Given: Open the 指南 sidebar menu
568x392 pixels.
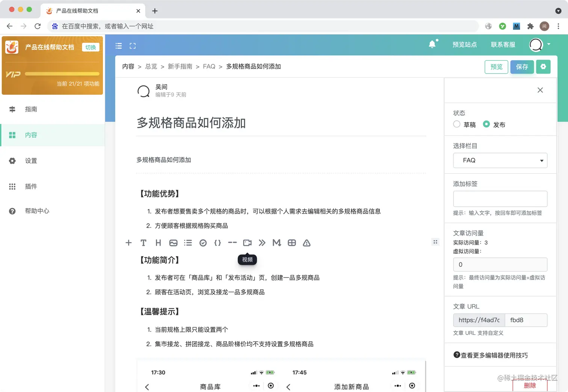Looking at the screenshot, I should click(x=53, y=109).
